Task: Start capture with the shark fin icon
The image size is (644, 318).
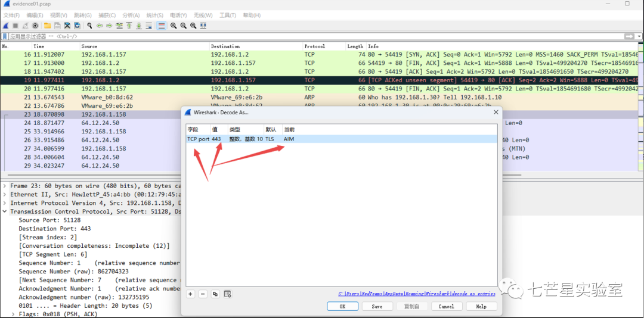Action: [6, 26]
